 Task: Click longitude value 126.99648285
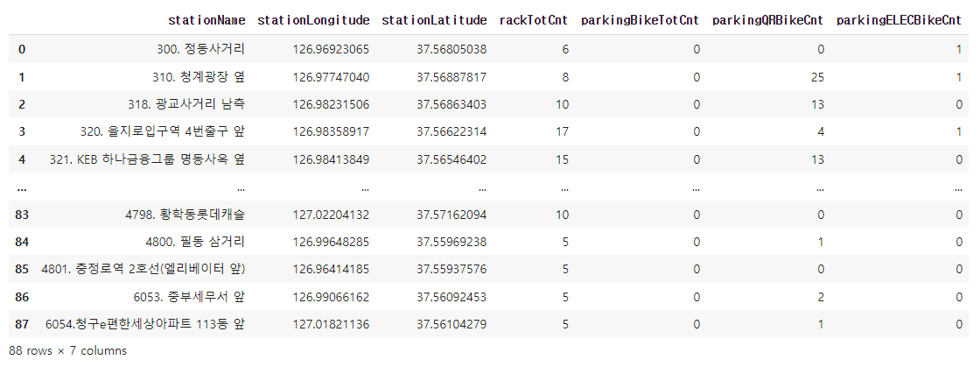(x=331, y=242)
